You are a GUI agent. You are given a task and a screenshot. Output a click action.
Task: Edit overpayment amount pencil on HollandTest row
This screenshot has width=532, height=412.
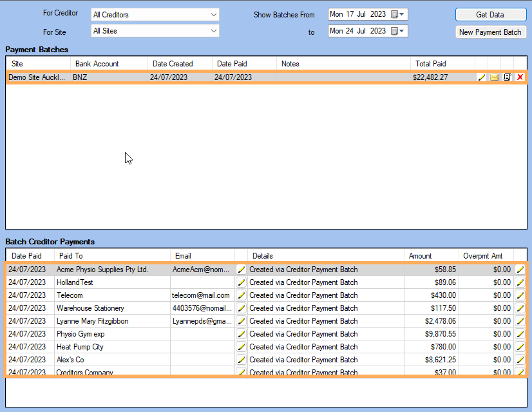click(520, 282)
